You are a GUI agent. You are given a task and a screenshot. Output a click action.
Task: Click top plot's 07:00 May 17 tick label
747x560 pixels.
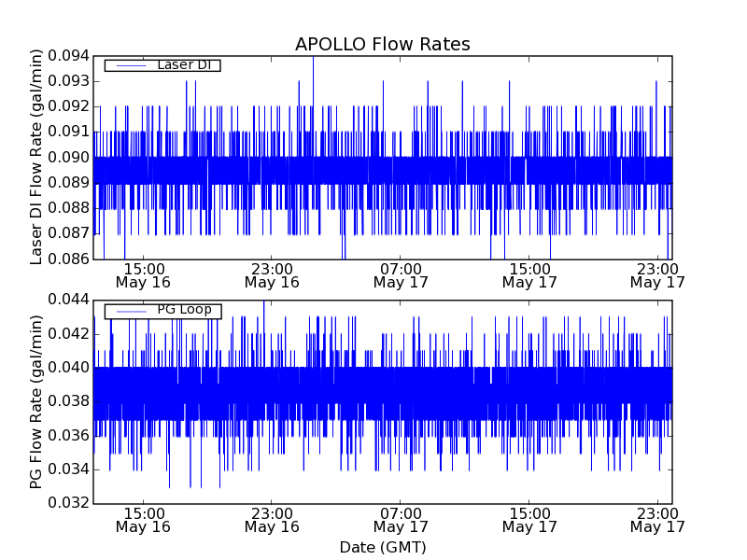(x=401, y=274)
